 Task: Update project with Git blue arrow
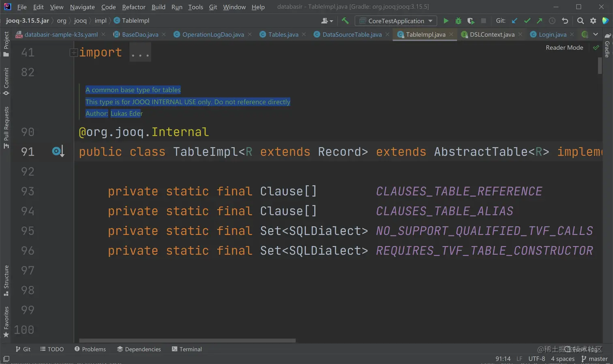pos(514,21)
